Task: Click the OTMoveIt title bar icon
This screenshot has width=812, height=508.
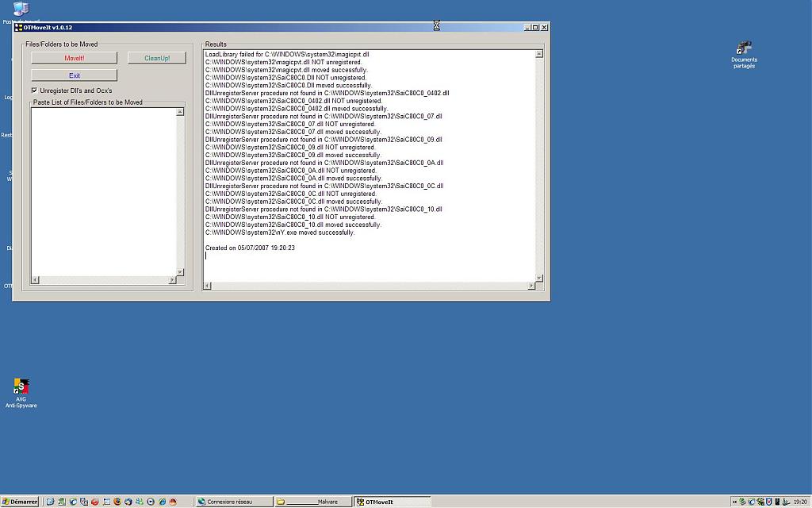Action: [19, 28]
